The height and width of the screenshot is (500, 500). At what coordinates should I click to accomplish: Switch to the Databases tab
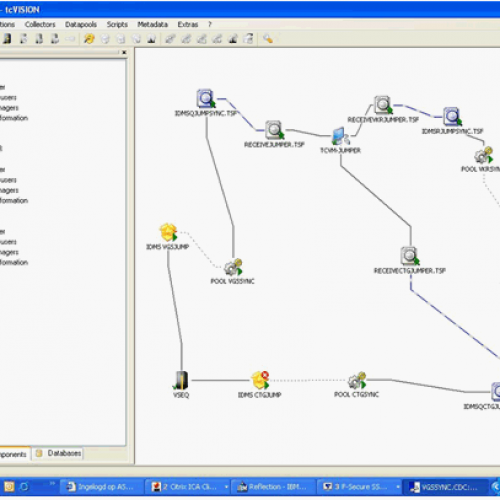(x=58, y=453)
